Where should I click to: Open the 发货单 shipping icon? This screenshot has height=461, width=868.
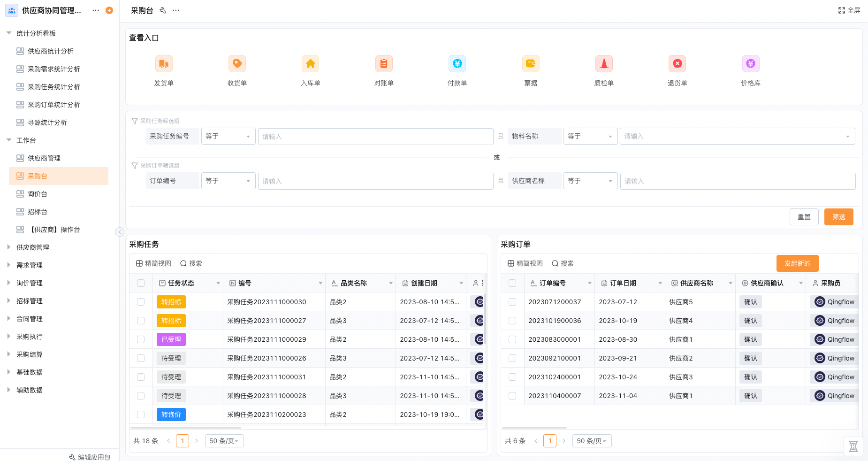164,64
